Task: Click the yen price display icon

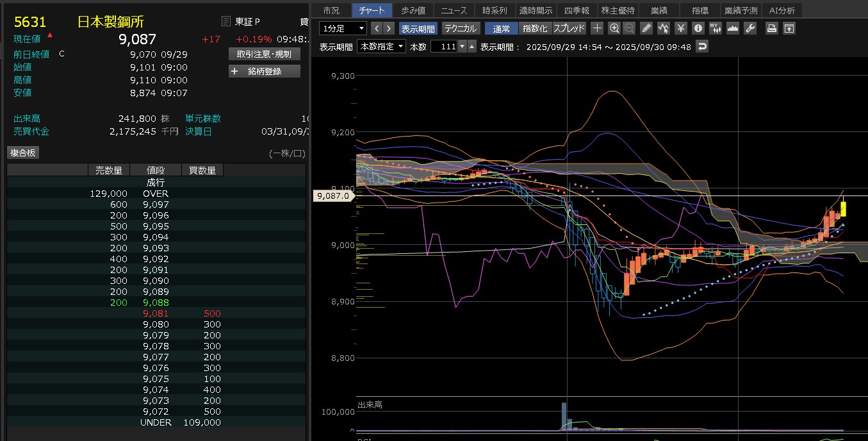Action: 681,28
